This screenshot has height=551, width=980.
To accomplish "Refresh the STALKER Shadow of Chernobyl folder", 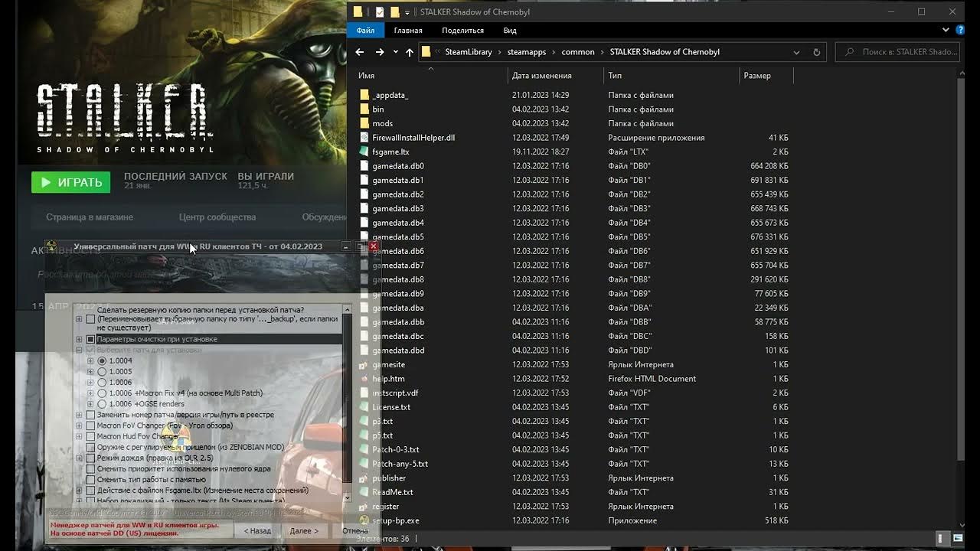I will [817, 52].
